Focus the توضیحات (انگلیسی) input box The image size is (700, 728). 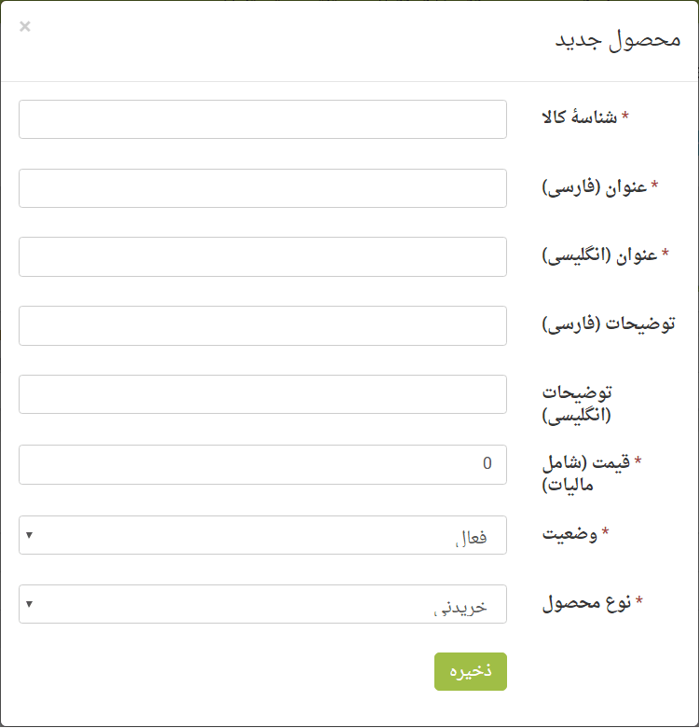click(263, 394)
